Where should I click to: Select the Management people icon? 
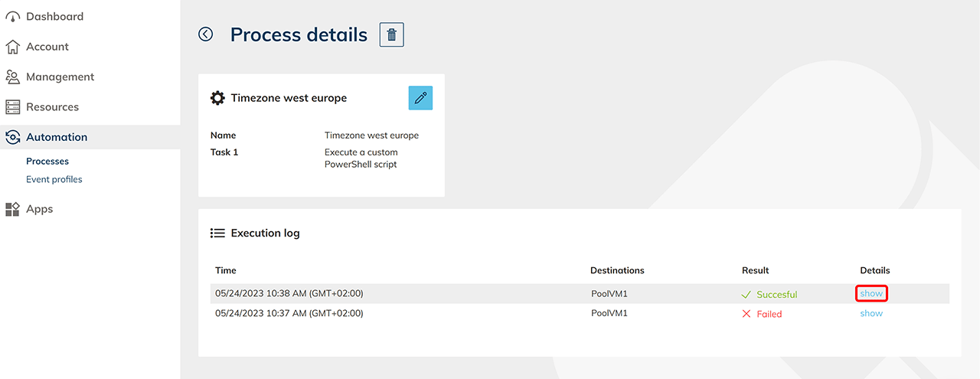(12, 77)
